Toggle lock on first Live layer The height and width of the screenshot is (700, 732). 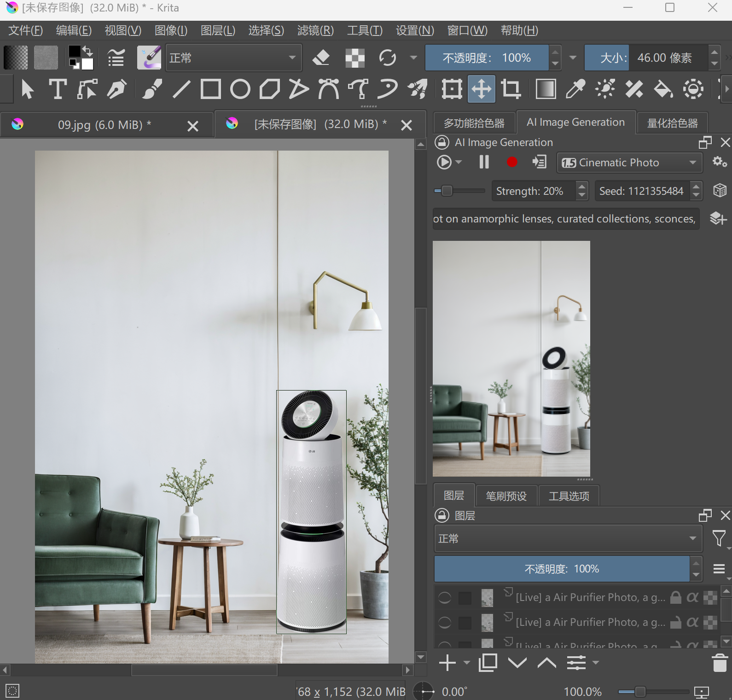pyautogui.click(x=675, y=597)
